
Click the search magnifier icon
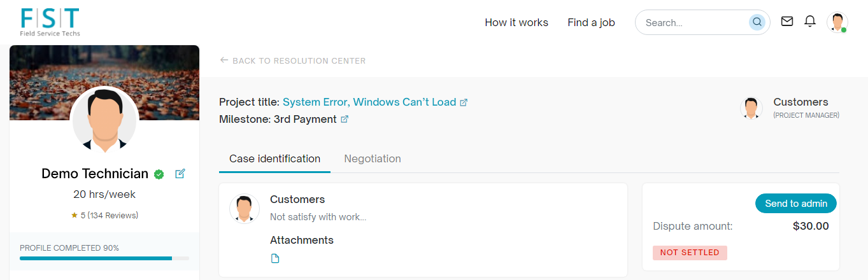(x=757, y=22)
